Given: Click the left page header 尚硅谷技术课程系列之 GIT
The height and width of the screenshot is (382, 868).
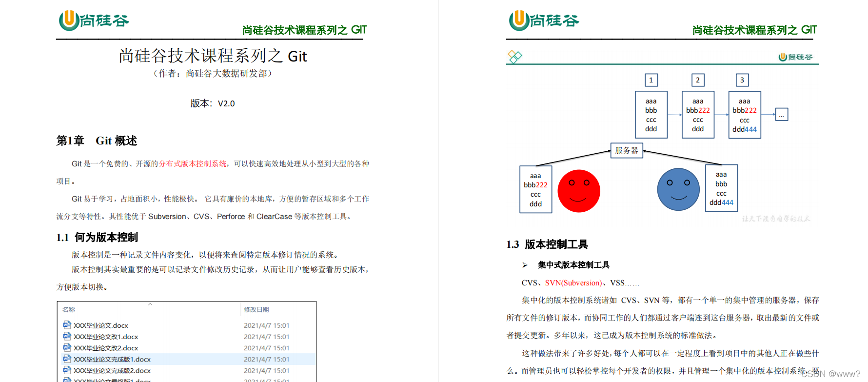Looking at the screenshot, I should [x=304, y=30].
